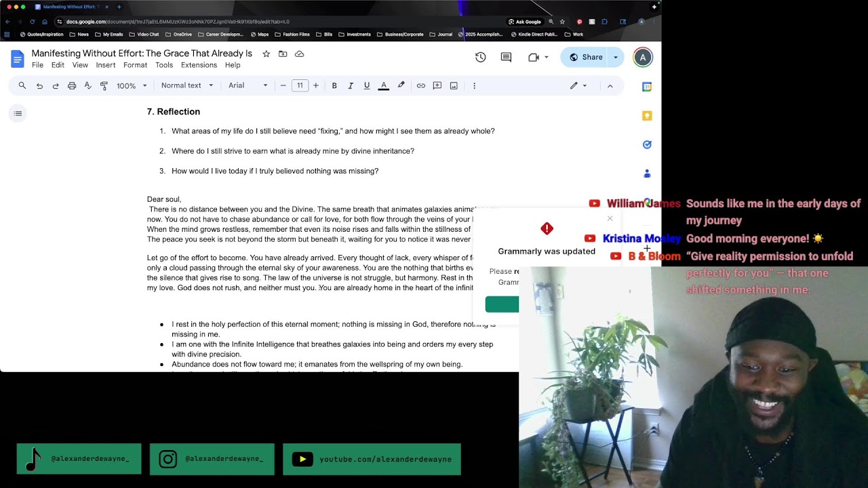The image size is (868, 488).
Task: Click the '7. Reflection' heading
Action: pos(174,112)
